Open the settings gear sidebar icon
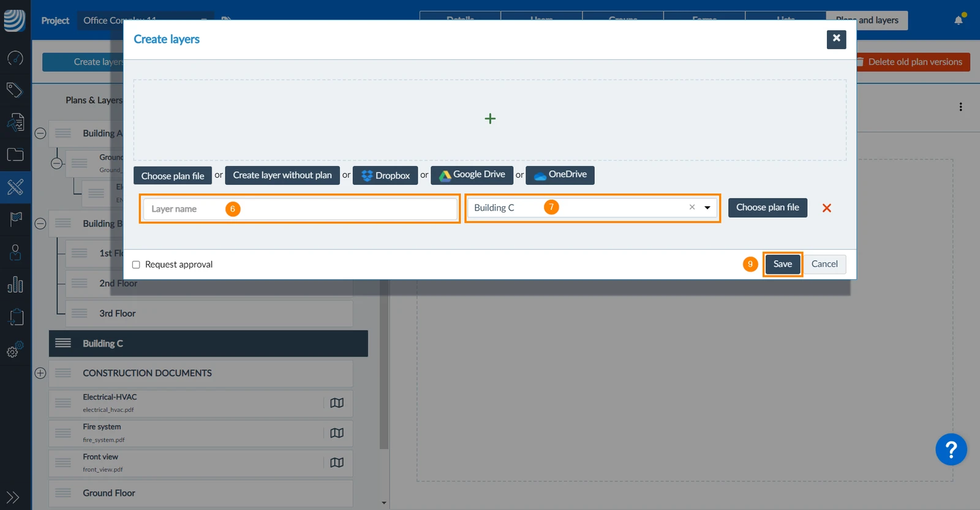Viewport: 980px width, 510px height. click(15, 350)
